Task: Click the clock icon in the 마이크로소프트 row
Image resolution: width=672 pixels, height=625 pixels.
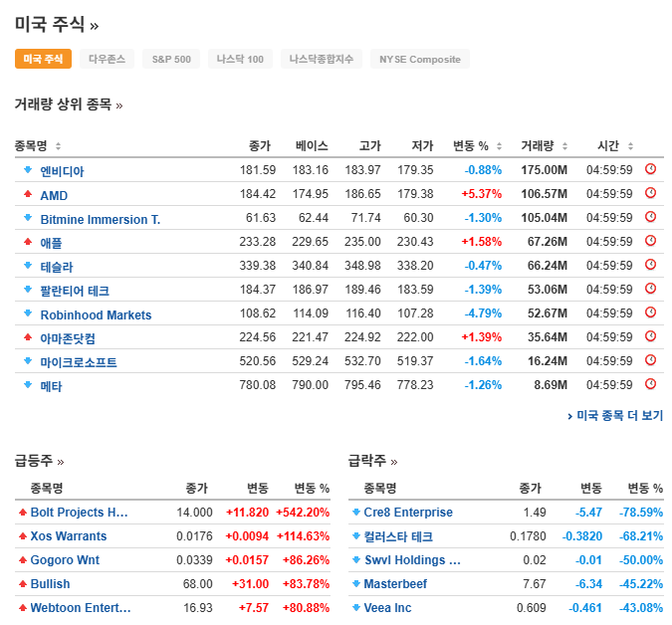Action: tap(650, 360)
